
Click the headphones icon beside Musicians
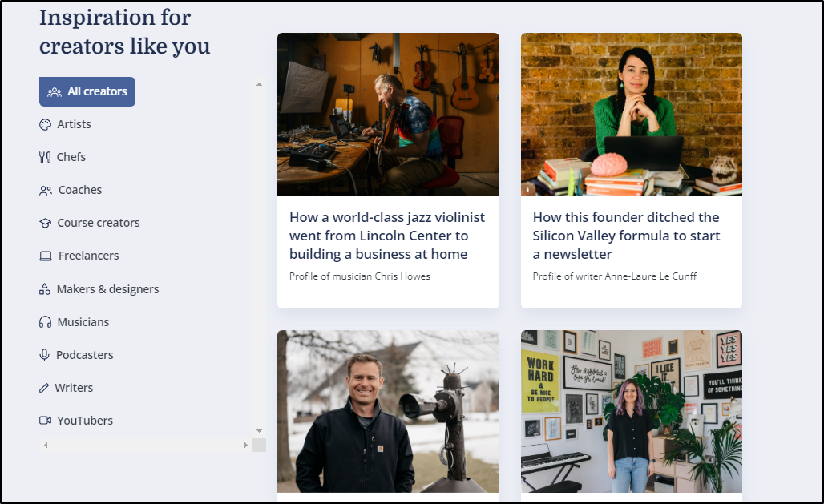pyautogui.click(x=45, y=322)
